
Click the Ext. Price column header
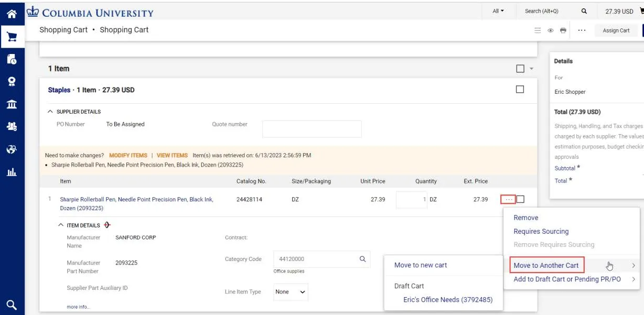pos(476,181)
